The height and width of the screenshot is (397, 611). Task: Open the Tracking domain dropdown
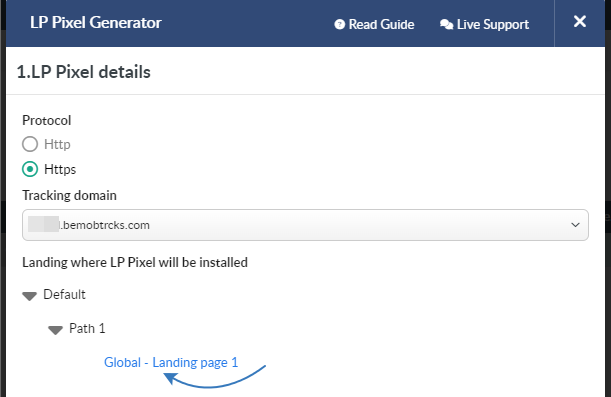tap(305, 225)
